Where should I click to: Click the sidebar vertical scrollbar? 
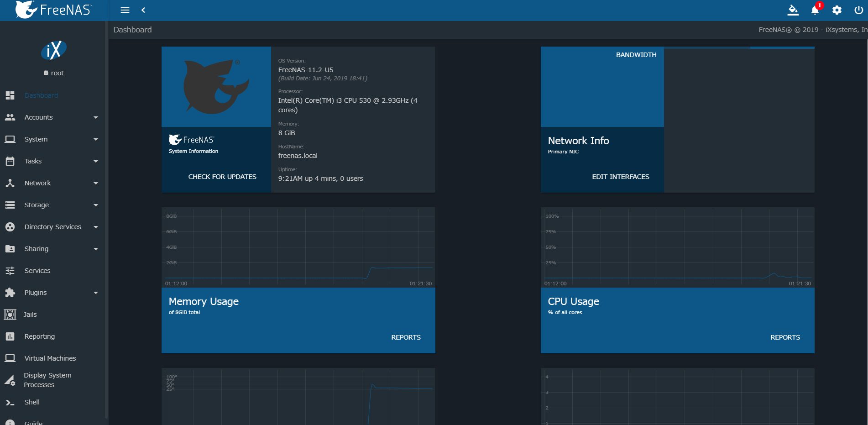(106, 228)
